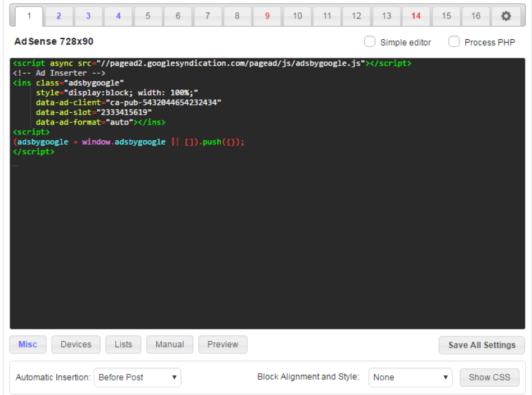Image resolution: width=532 pixels, height=395 pixels.
Task: Switch to block tab 13
Action: (x=387, y=16)
